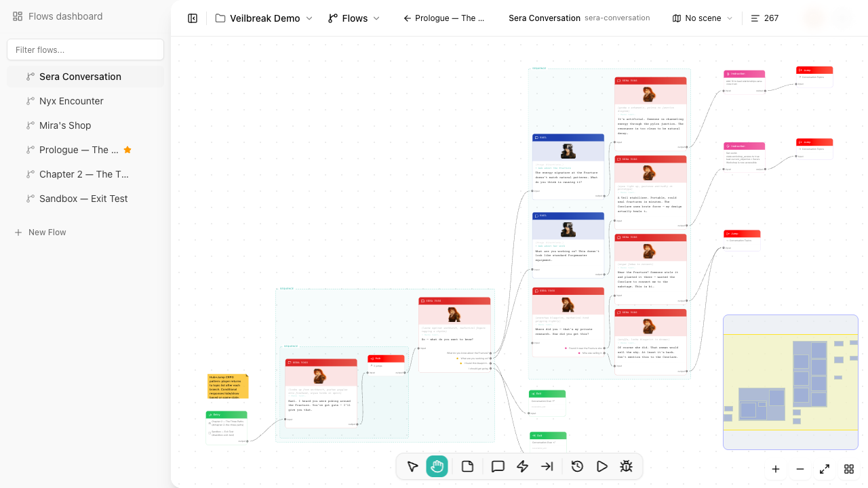Viewport: 868px width, 488px height.
Task: Start flow playback with play button
Action: [601, 466]
